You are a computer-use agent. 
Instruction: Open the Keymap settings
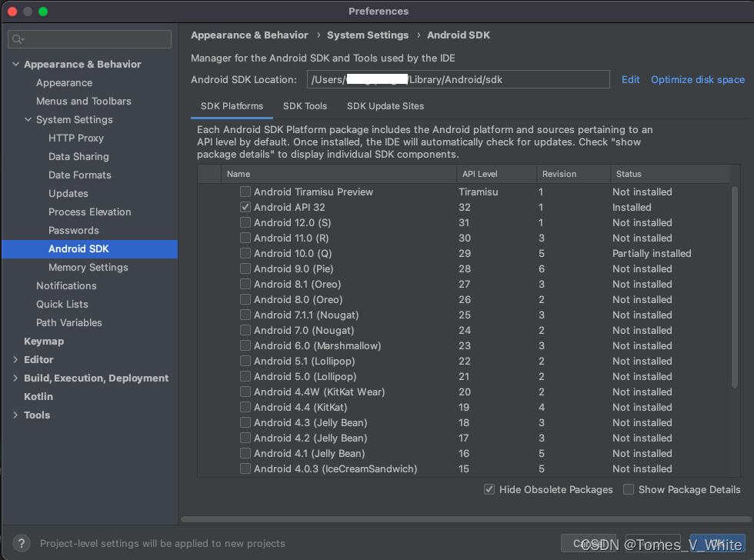point(44,342)
